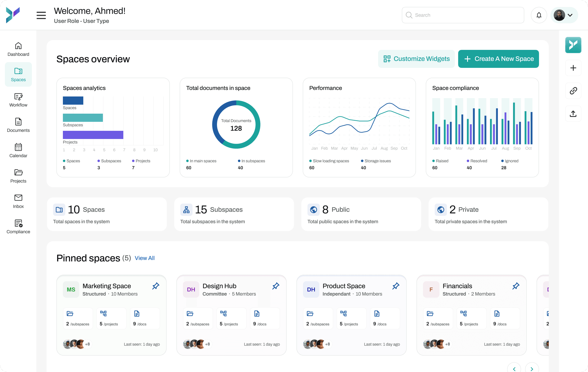Switch to the Documents sidebar item
Screen dimensions: 588x372
point(18,125)
